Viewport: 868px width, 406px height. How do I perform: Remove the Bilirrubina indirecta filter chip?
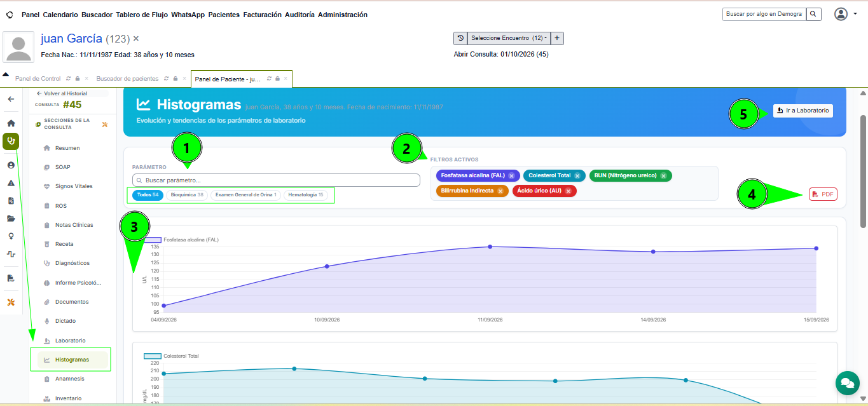click(500, 191)
